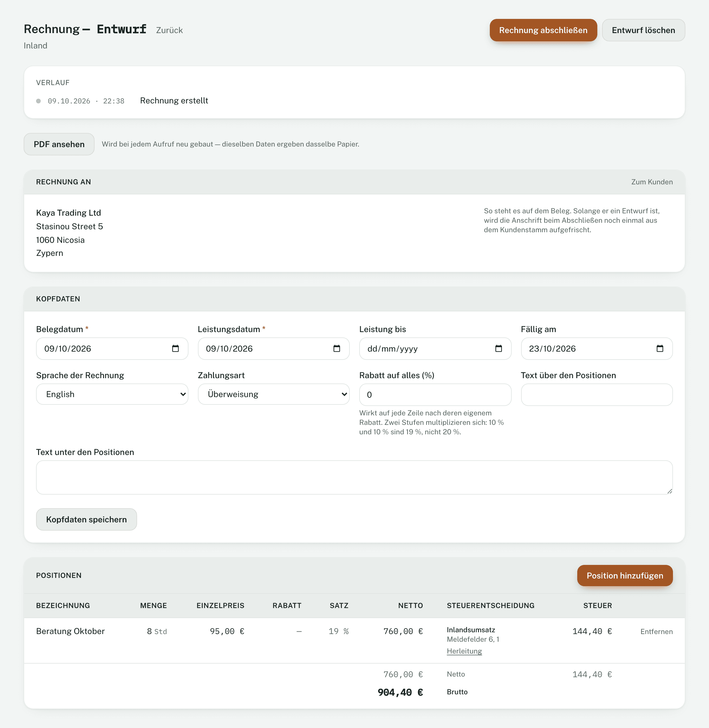Add a line via Position hinzufügen
This screenshot has height=728, width=709.
625,575
